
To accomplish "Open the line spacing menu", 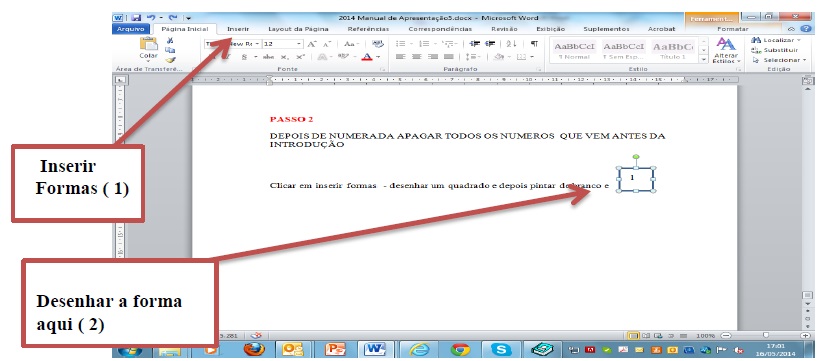I will (x=474, y=57).
